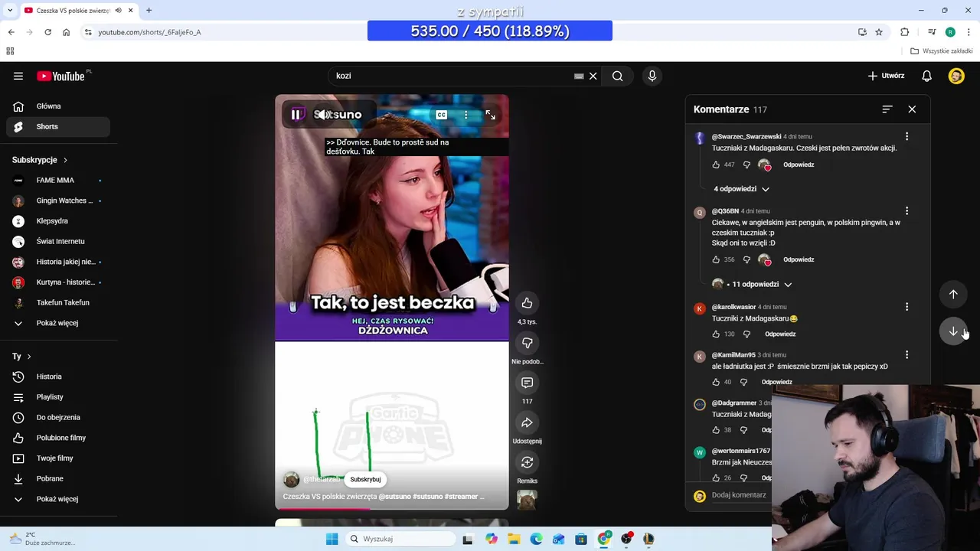
Task: Go to the previous Short with up arrow
Action: pyautogui.click(x=953, y=294)
